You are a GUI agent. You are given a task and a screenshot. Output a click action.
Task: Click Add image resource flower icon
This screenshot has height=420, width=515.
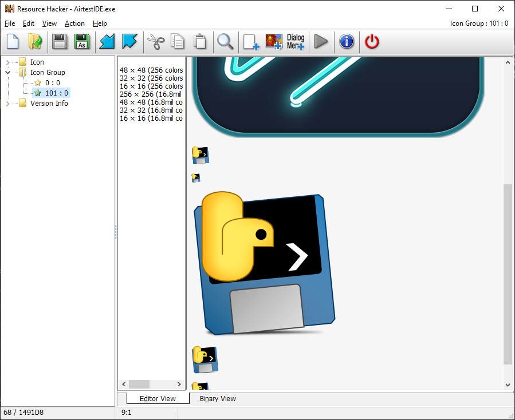tap(274, 42)
